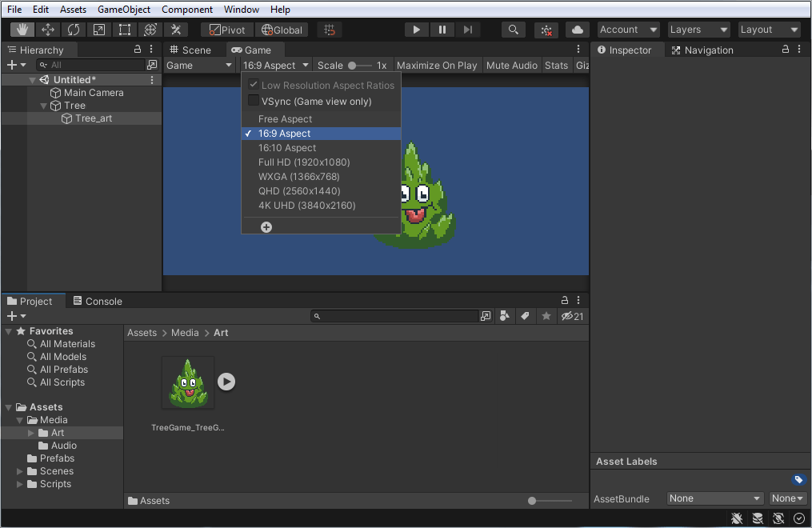Image resolution: width=812 pixels, height=528 pixels.
Task: Click the Maximize On Play button
Action: (x=437, y=65)
